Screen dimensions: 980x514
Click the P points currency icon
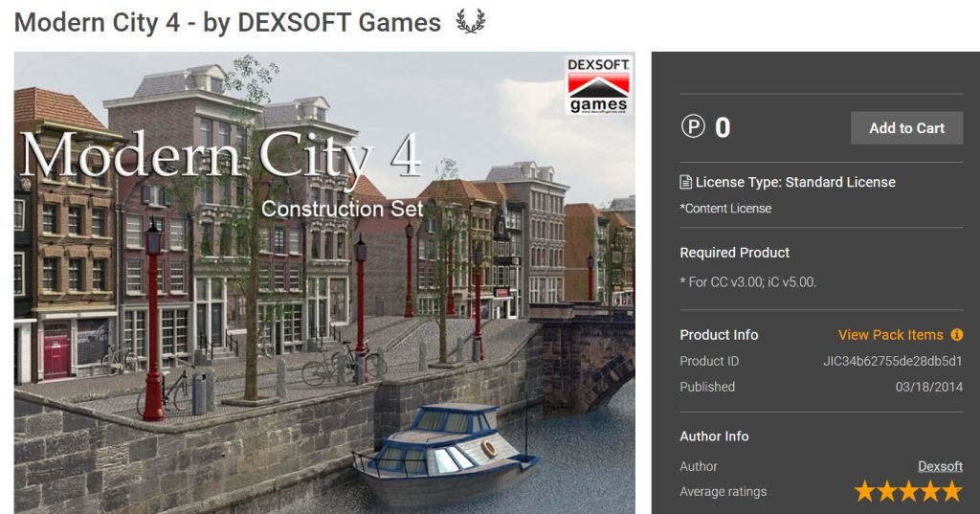pos(693,127)
